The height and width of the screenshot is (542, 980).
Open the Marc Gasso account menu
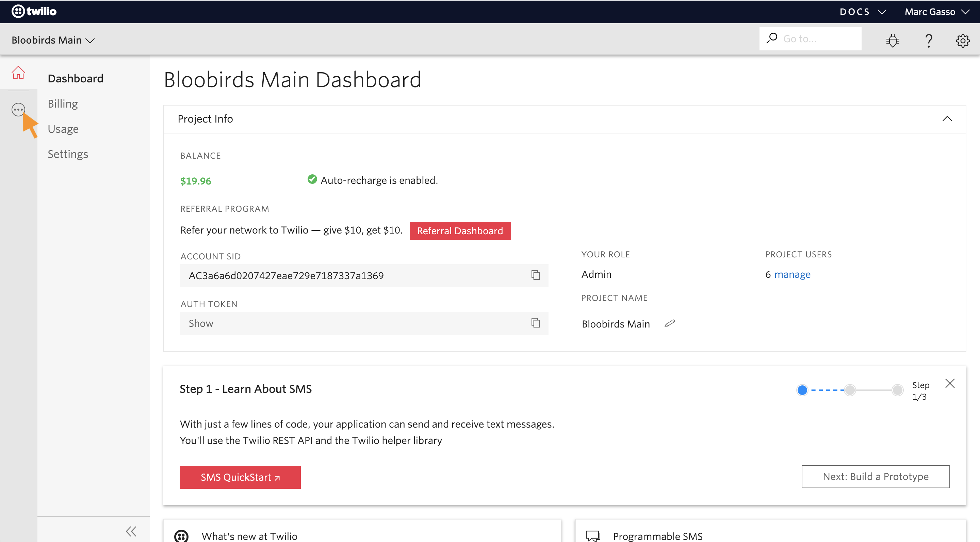(937, 12)
